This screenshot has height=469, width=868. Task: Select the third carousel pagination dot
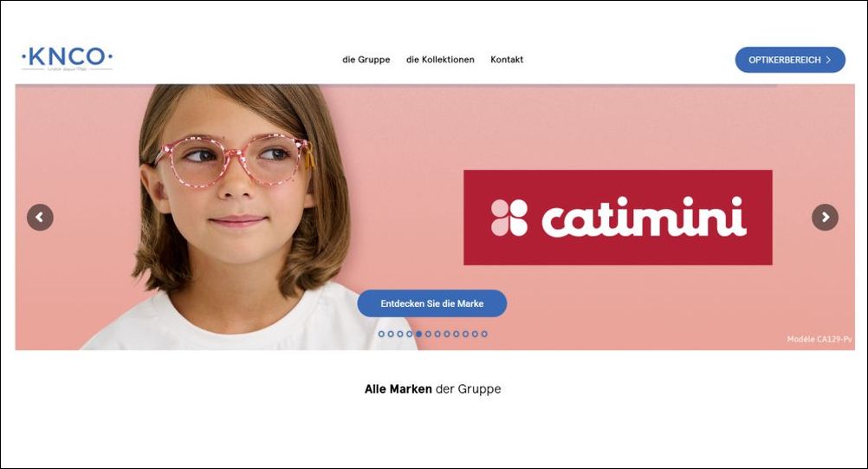[x=400, y=334]
